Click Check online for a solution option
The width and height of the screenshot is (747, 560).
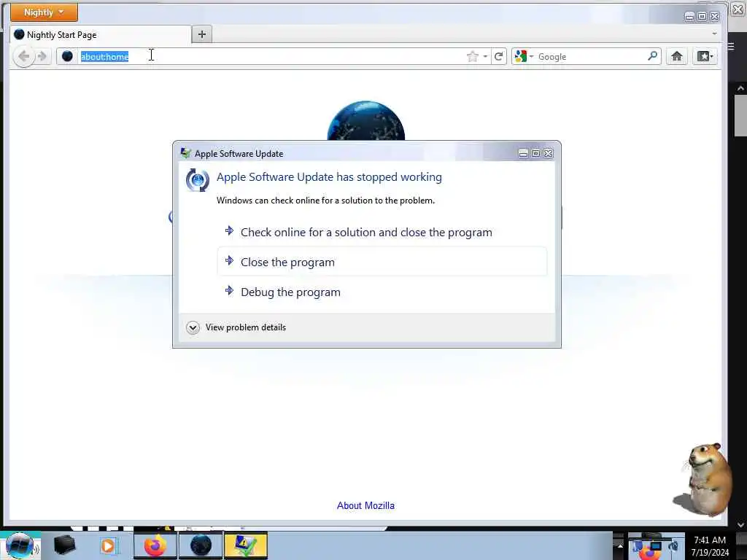[x=382, y=233]
